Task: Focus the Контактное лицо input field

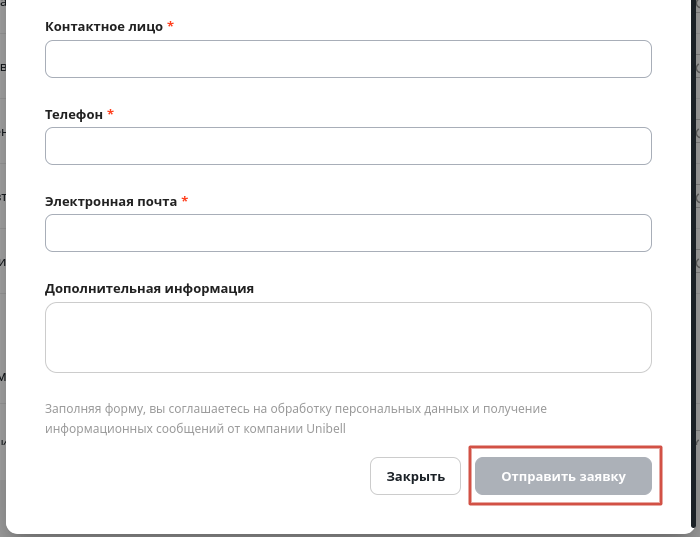Action: 348,59
